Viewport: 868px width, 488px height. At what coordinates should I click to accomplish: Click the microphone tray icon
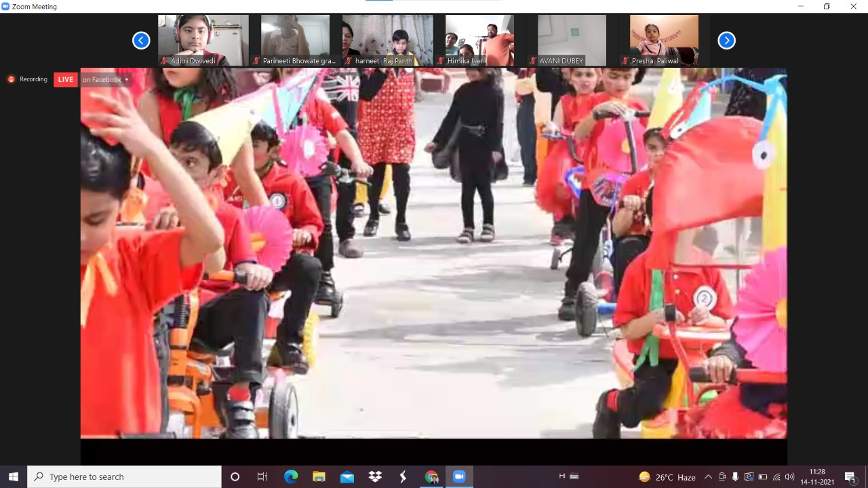click(x=735, y=477)
